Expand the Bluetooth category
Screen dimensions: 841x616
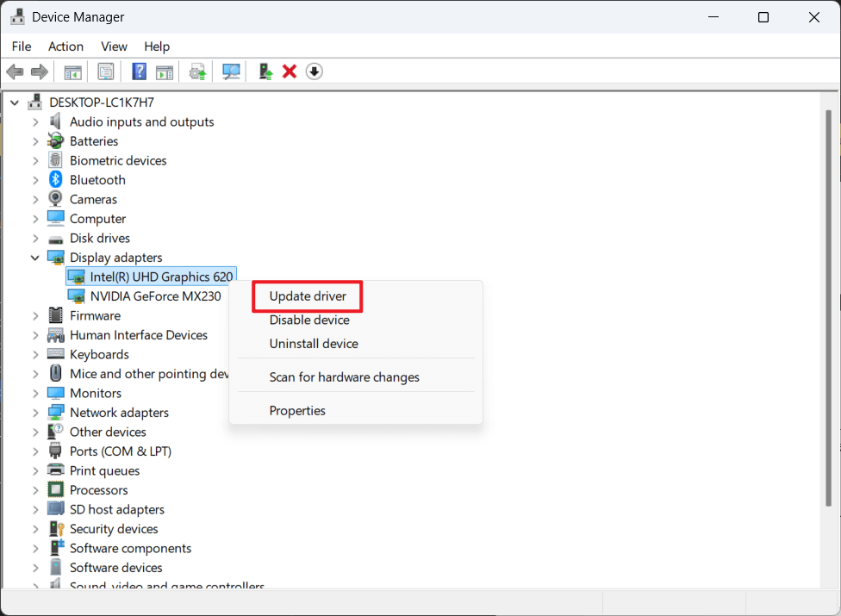tap(34, 179)
